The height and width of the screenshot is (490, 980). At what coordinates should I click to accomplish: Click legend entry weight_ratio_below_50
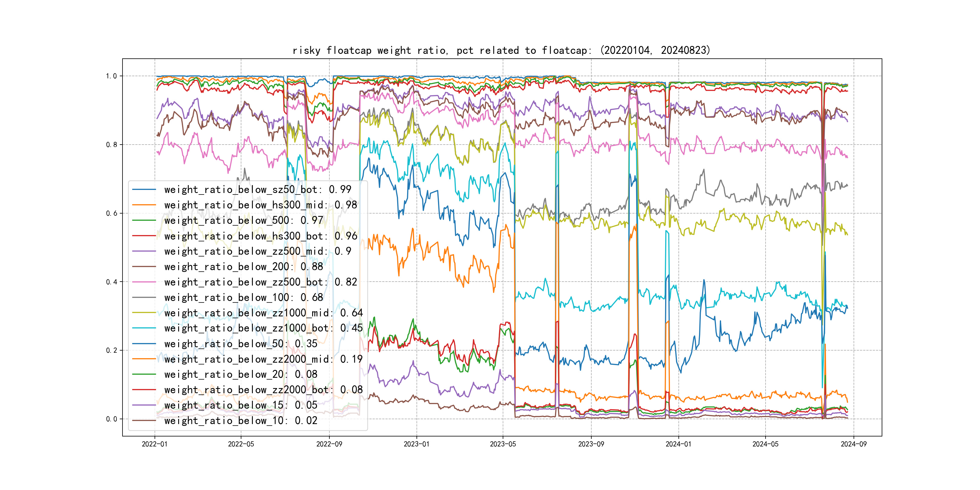coord(240,344)
